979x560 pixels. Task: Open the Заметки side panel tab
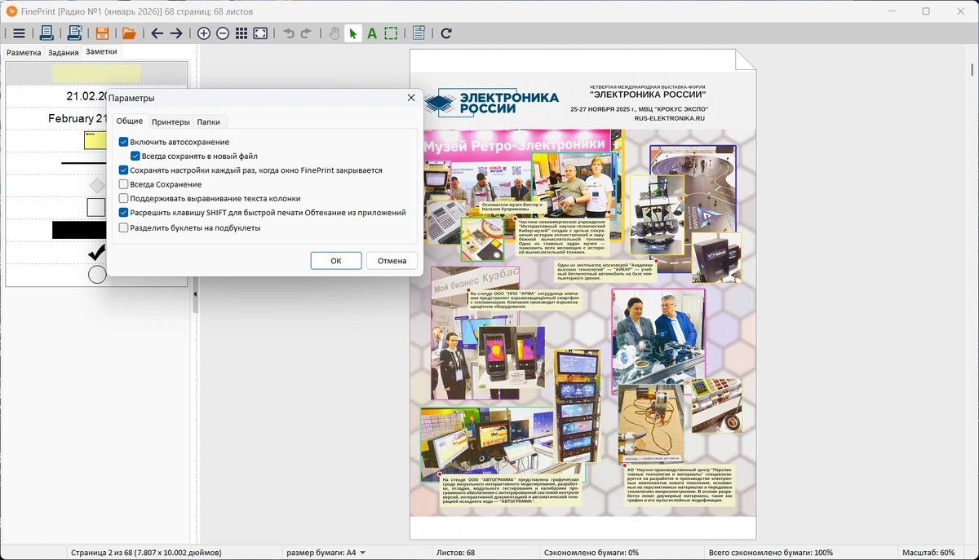tap(102, 51)
